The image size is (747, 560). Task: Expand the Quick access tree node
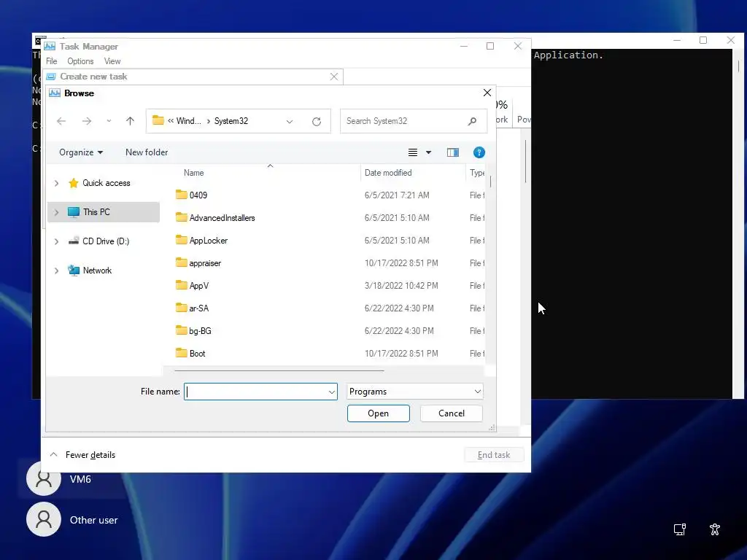click(x=57, y=183)
